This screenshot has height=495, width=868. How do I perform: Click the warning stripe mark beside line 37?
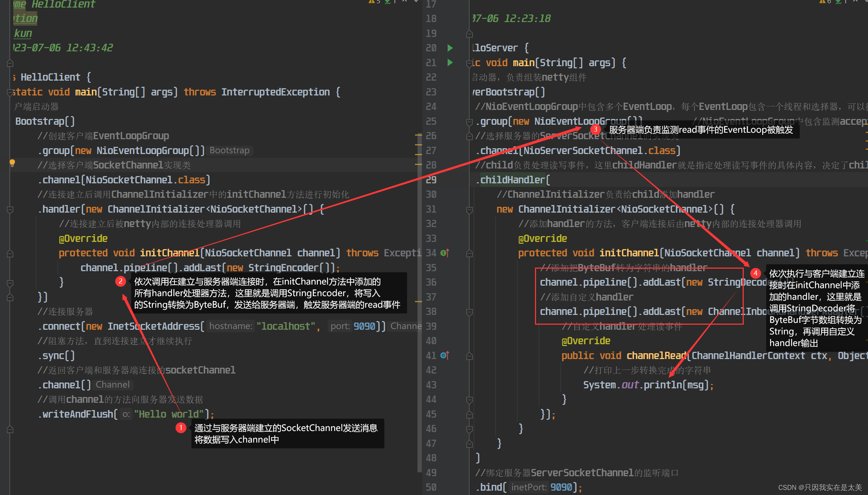click(419, 301)
